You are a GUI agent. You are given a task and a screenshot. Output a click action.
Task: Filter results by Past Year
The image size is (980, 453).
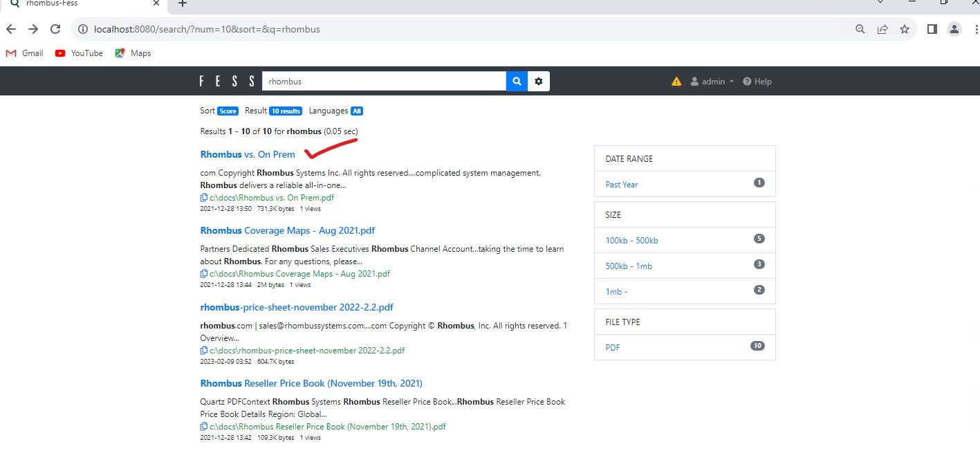coord(622,185)
